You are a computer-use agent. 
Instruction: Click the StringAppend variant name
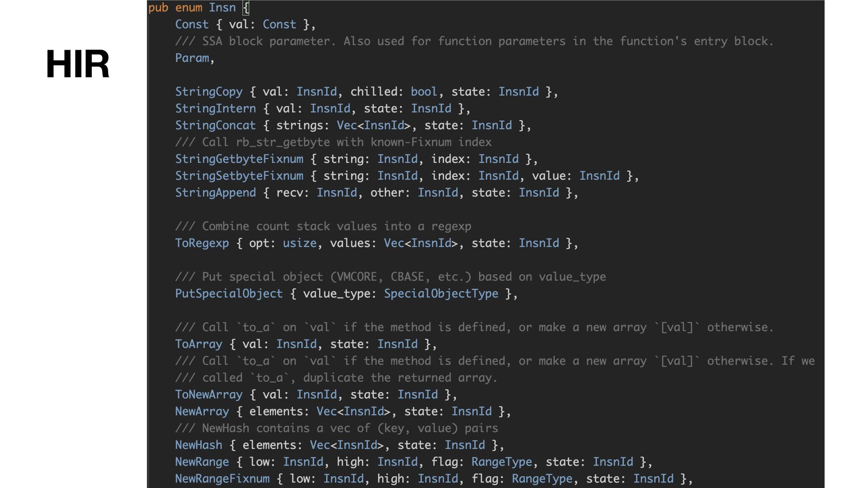tap(215, 192)
